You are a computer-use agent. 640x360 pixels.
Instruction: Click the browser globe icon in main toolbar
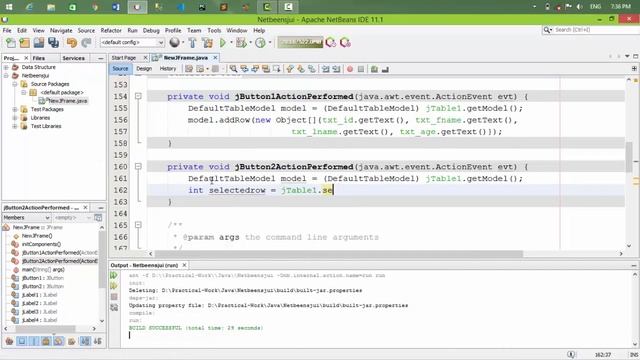[175, 42]
